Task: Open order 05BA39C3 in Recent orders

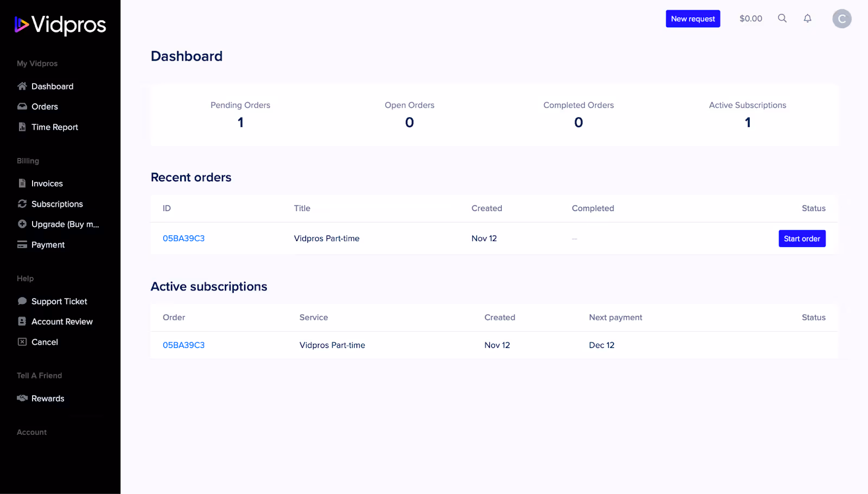Action: [183, 238]
